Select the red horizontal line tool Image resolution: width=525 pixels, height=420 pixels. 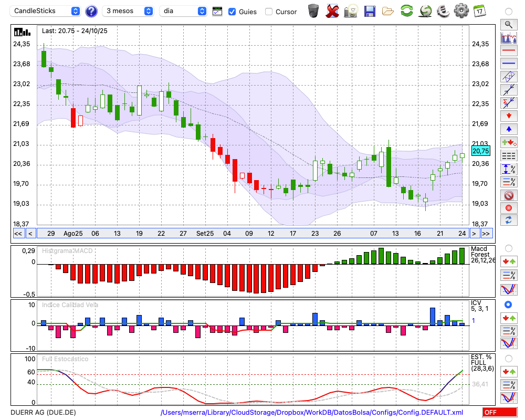[508, 51]
